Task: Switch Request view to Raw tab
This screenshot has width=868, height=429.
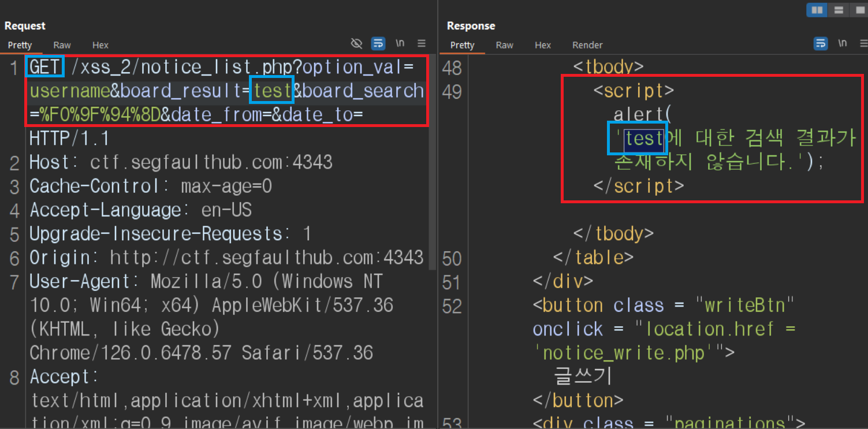Action: [x=62, y=45]
